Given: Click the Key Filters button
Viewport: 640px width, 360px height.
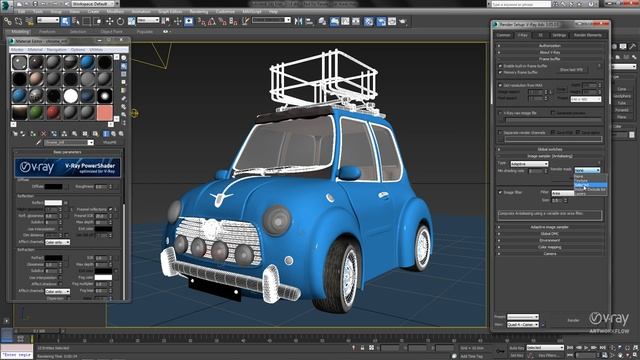Looking at the screenshot, I should (x=549, y=356).
